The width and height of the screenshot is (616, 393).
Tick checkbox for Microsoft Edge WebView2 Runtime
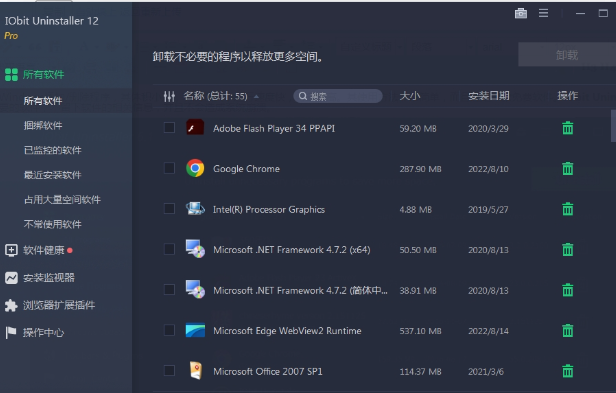click(169, 330)
